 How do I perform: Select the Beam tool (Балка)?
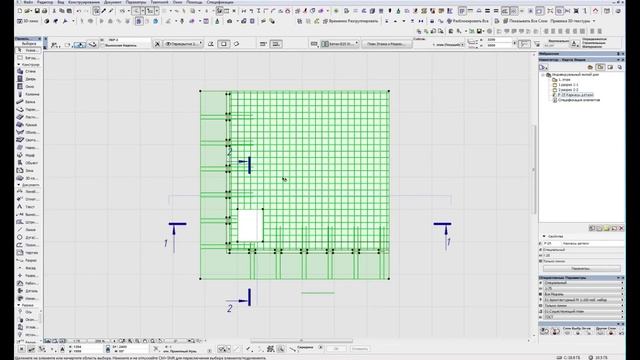[28, 102]
